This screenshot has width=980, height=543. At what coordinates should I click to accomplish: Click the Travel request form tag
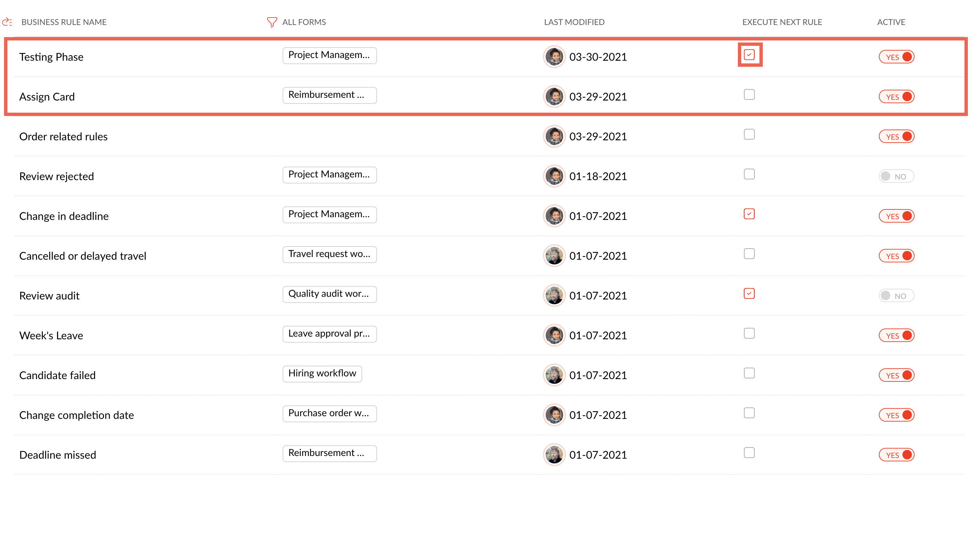(329, 254)
